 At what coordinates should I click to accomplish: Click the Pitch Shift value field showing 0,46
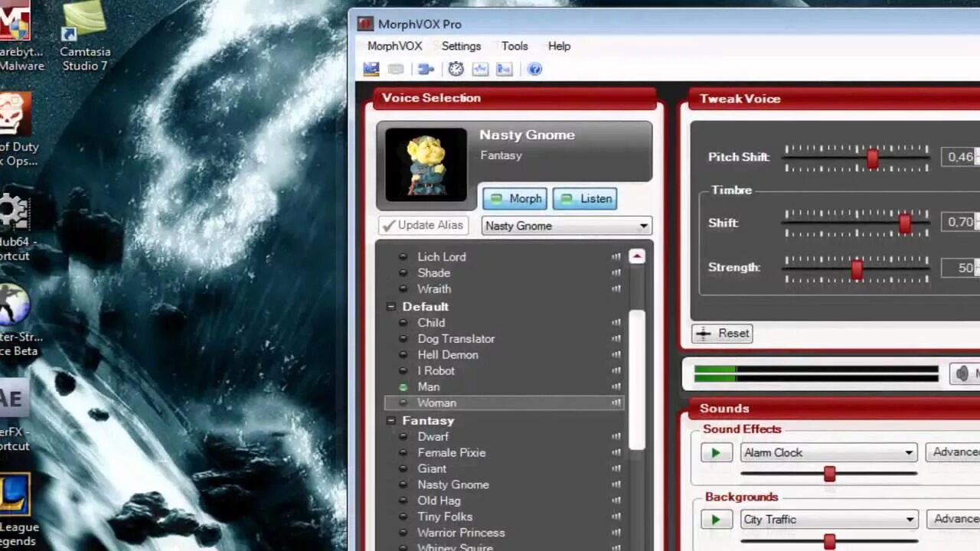click(x=960, y=157)
